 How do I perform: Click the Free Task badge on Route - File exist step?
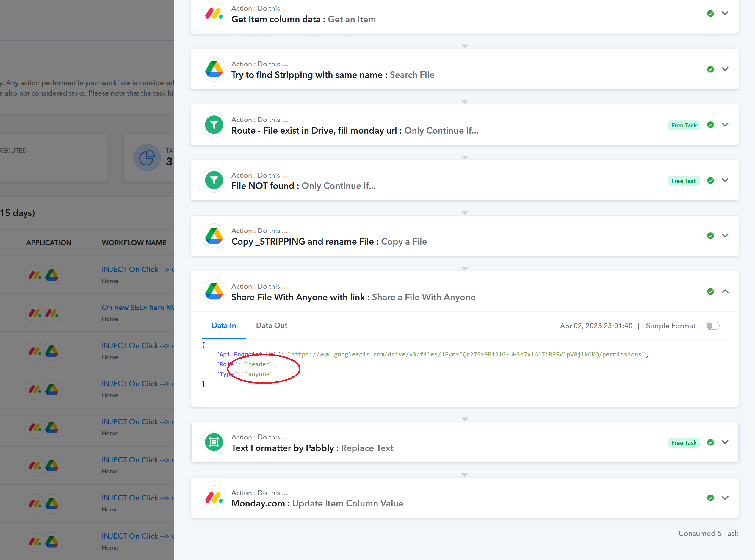684,126
